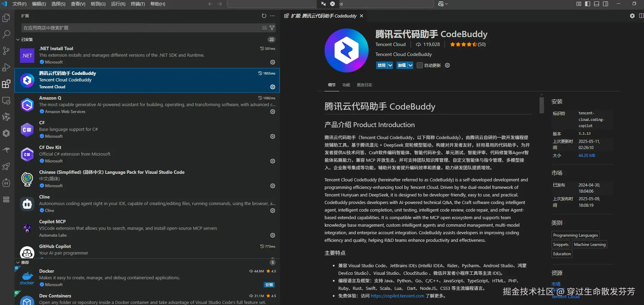Open the Machine Learning category tag

589,245
